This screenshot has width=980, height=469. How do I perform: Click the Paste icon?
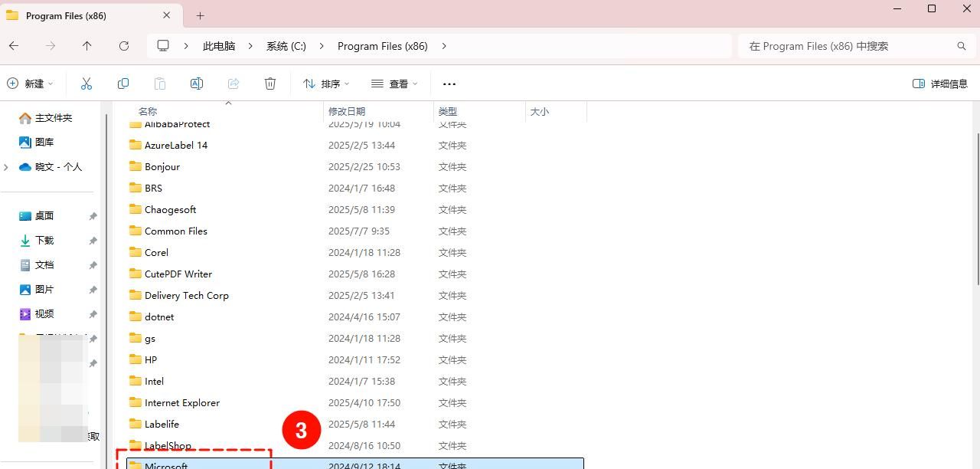pyautogui.click(x=160, y=83)
